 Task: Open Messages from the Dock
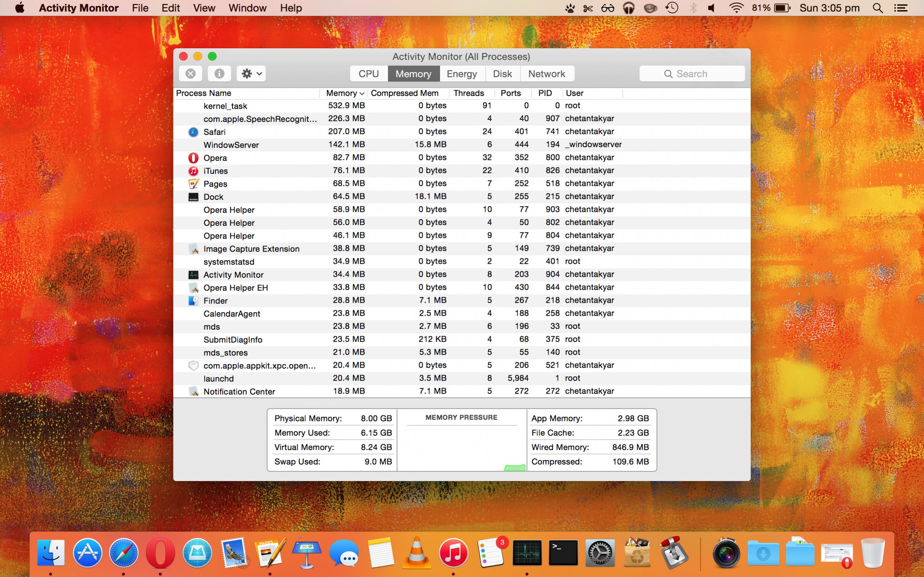click(x=344, y=553)
